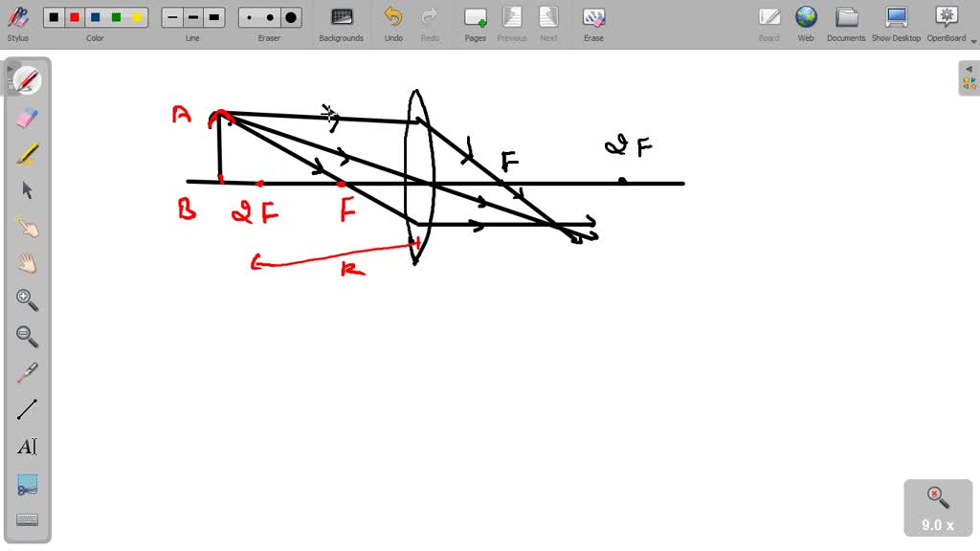Choose the Text tool
Viewport: 980px width, 551px height.
pos(26,446)
